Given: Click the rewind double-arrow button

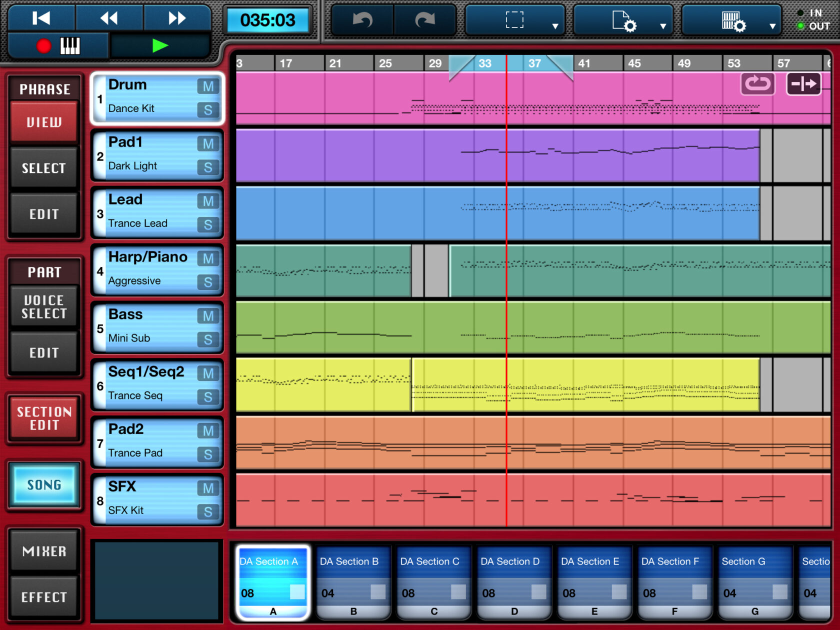Looking at the screenshot, I should (109, 18).
